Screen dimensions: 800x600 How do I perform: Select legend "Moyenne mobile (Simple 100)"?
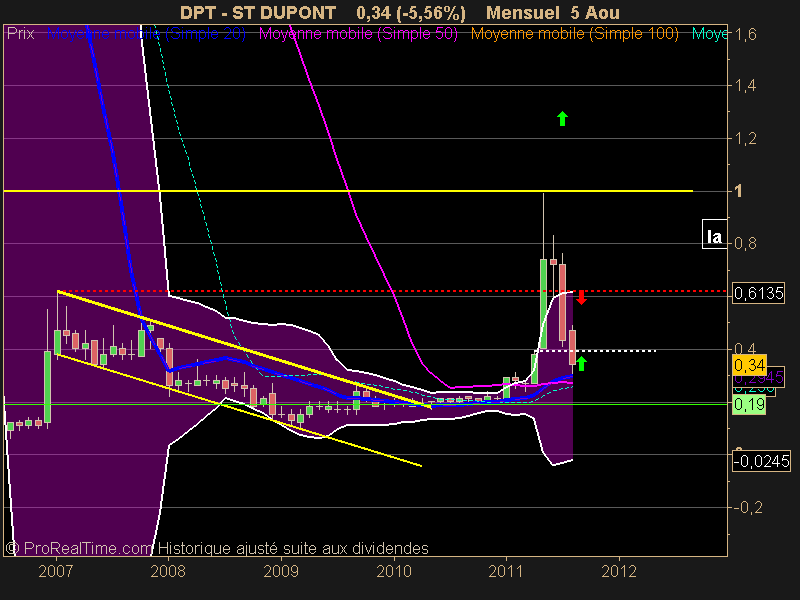574,34
